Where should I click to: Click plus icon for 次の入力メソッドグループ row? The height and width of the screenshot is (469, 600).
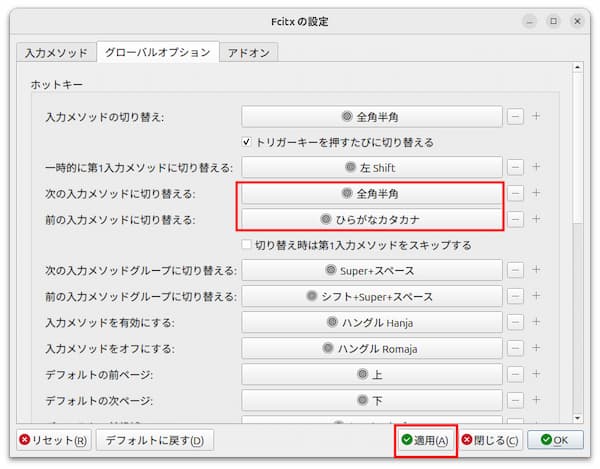pyautogui.click(x=536, y=269)
